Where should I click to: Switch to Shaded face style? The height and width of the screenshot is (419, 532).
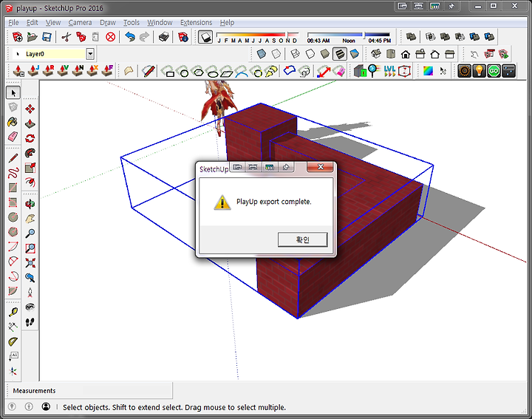[x=324, y=54]
